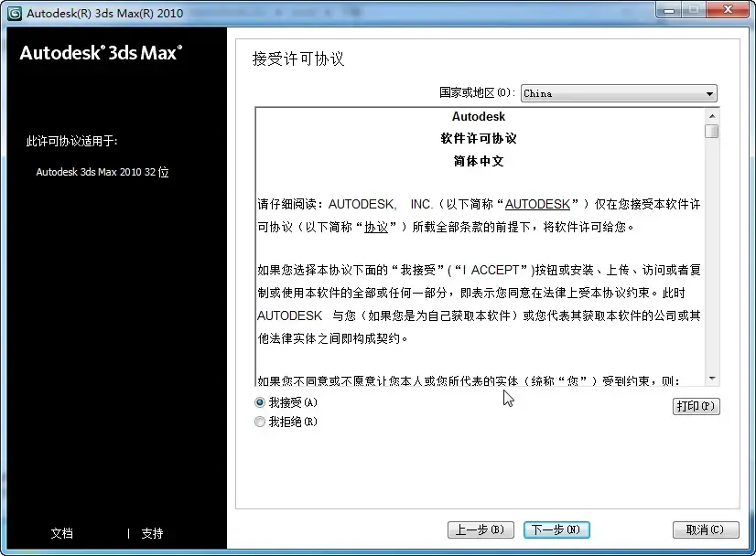Click the Autodesk 3ds Max logo text
The width and height of the screenshot is (756, 556).
click(101, 52)
